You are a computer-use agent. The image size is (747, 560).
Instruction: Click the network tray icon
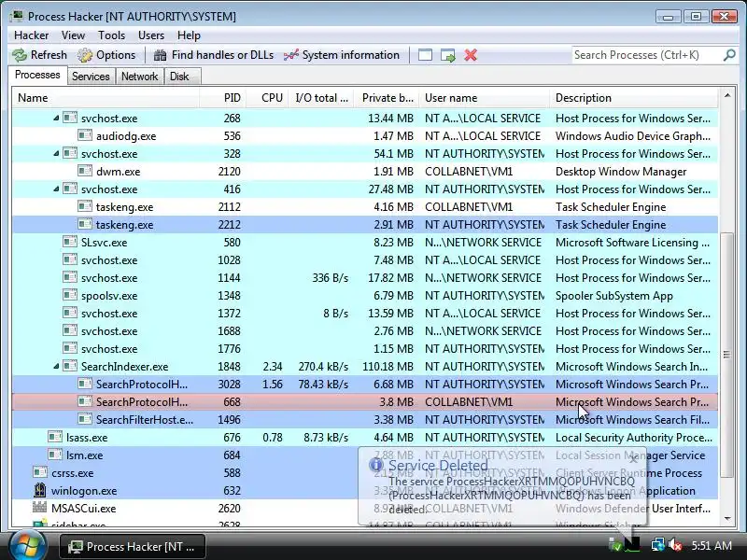[658, 545]
